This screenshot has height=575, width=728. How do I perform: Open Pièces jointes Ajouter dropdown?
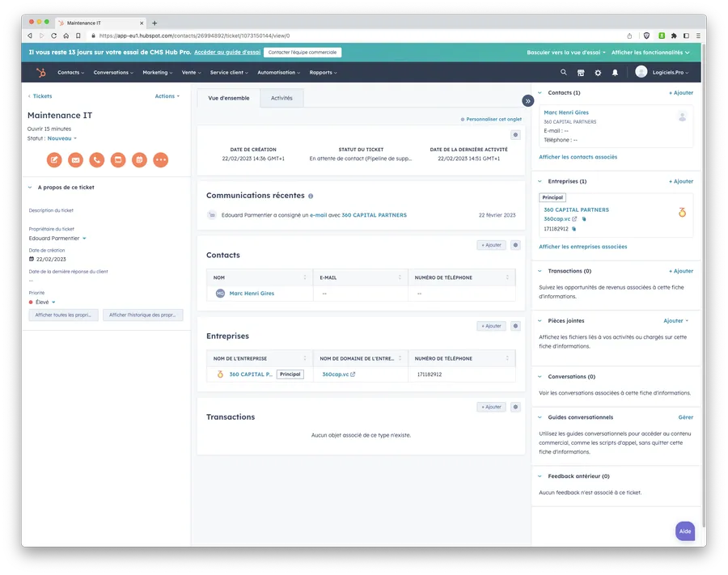point(676,321)
